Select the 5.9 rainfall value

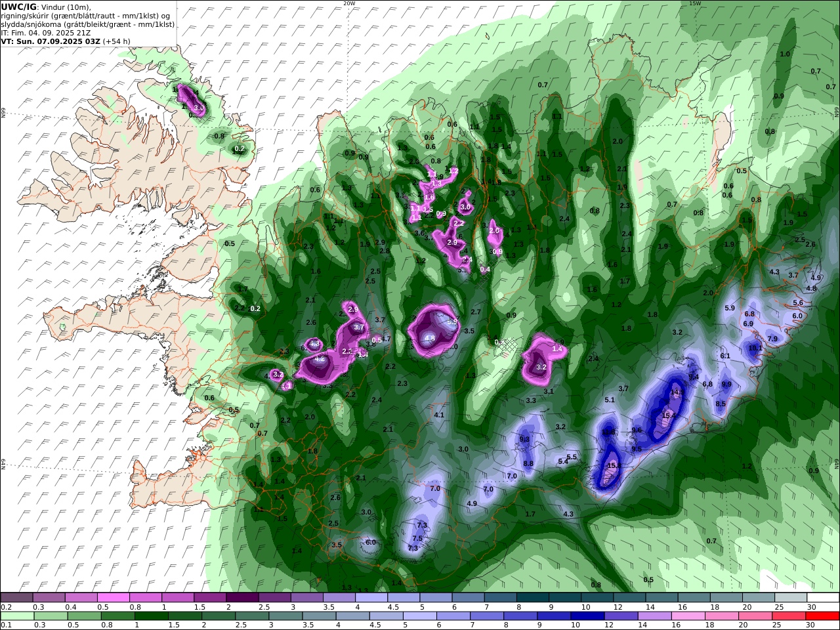tap(730, 308)
